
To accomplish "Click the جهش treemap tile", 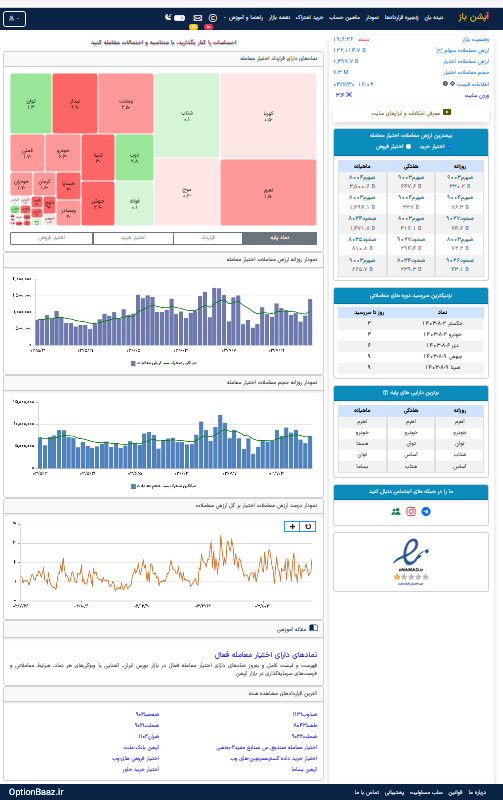I will click(98, 203).
